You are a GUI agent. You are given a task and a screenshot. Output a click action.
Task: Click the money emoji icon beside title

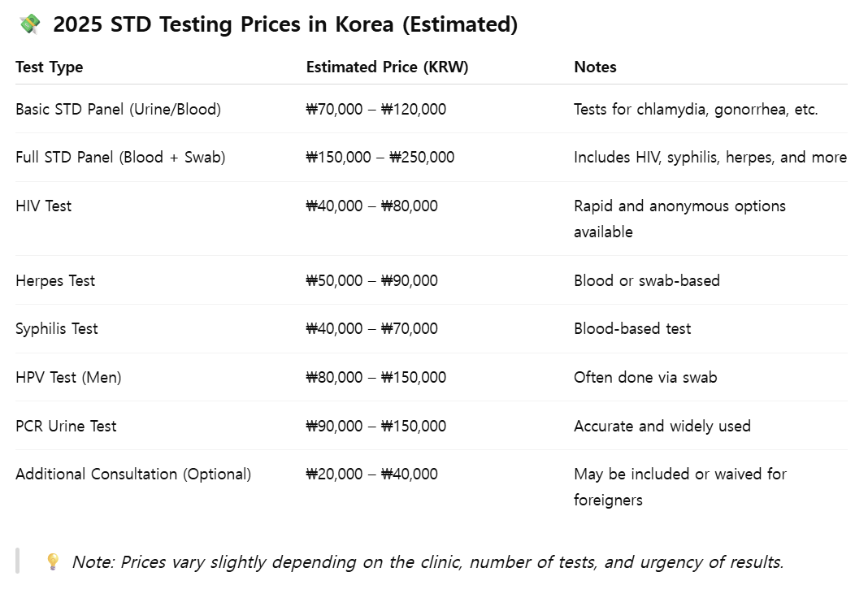pos(30,24)
